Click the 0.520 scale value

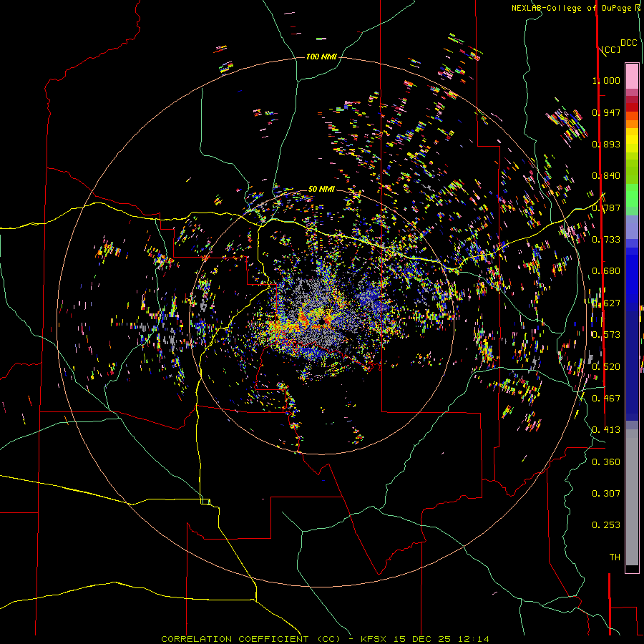click(x=606, y=367)
